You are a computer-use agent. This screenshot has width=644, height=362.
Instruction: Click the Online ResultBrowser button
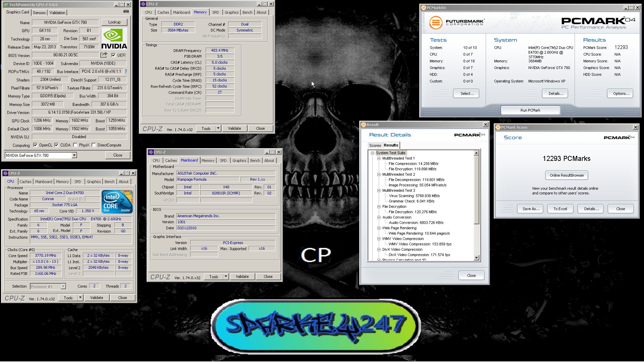click(567, 175)
